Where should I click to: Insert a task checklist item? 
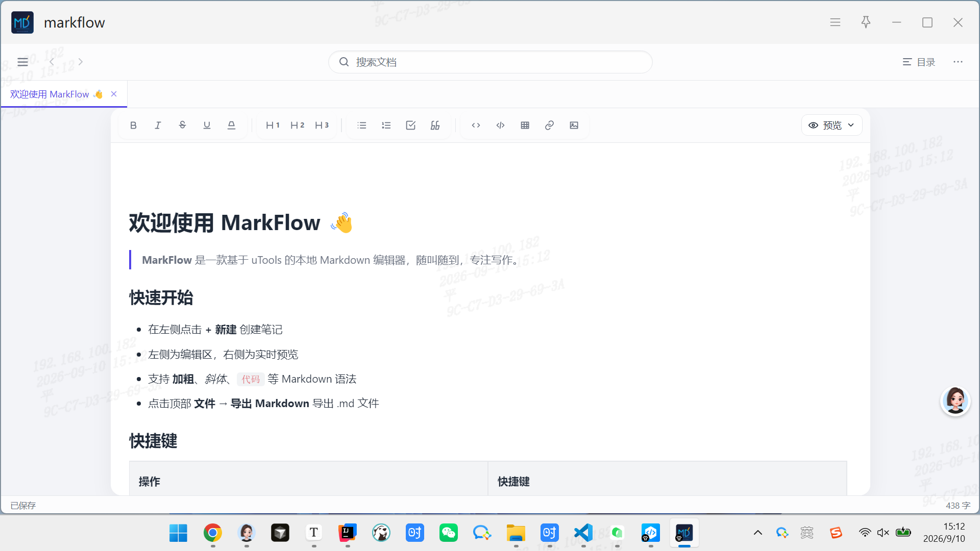coord(411,126)
